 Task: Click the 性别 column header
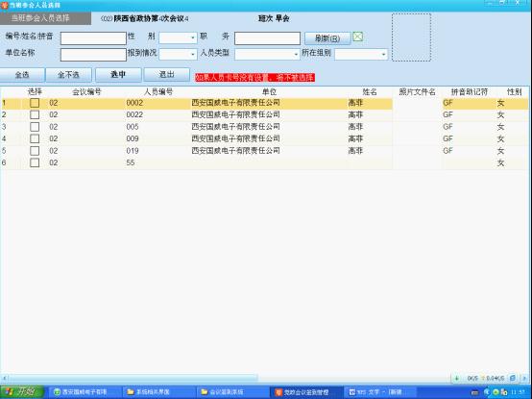[x=514, y=91]
